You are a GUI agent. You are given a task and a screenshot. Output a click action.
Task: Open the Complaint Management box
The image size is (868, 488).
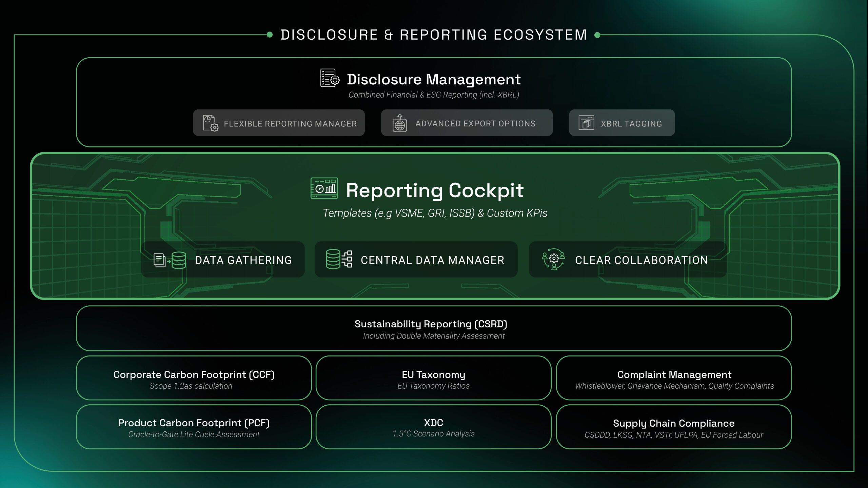point(674,379)
